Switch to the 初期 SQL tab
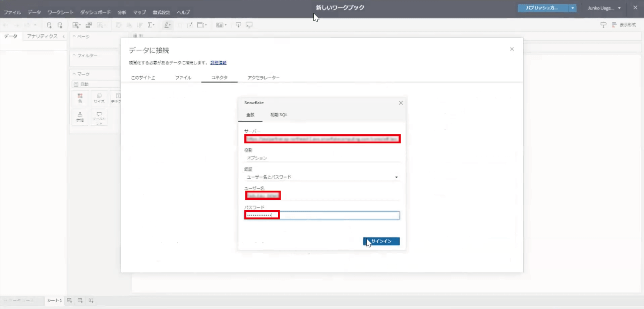Viewport: 644px width, 309px height. (x=279, y=115)
